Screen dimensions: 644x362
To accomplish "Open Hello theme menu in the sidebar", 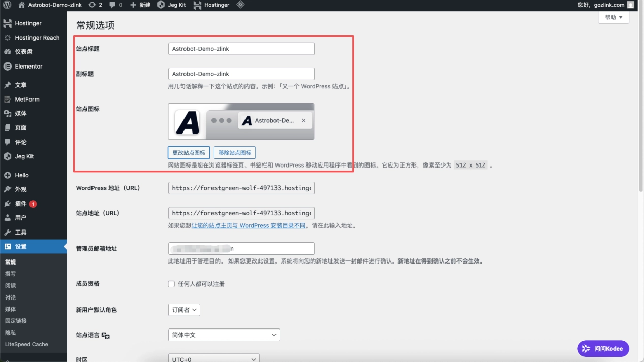I will (x=33, y=175).
